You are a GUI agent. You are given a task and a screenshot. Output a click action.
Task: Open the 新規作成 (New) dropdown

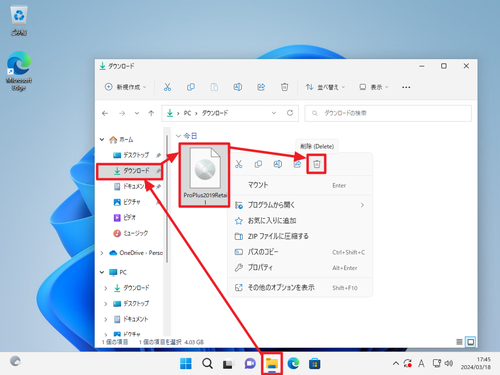[x=126, y=87]
